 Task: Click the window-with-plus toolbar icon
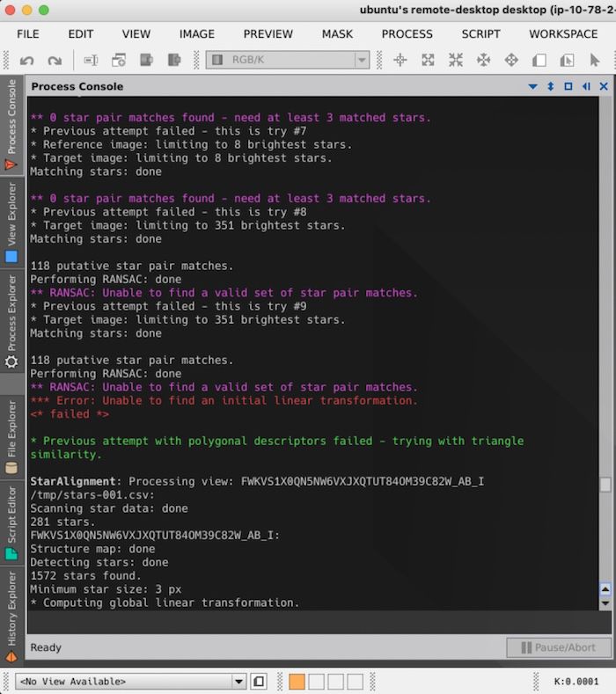[x=119, y=60]
